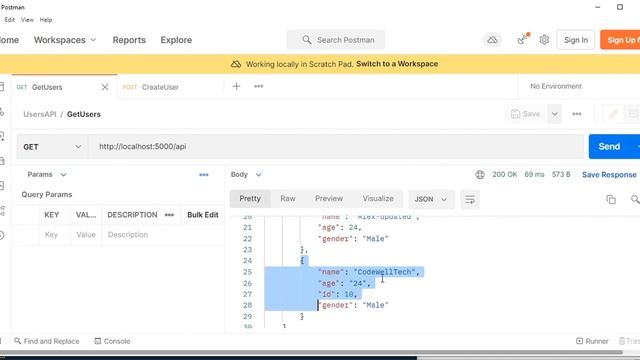Click Bulk Edit

click(202, 215)
